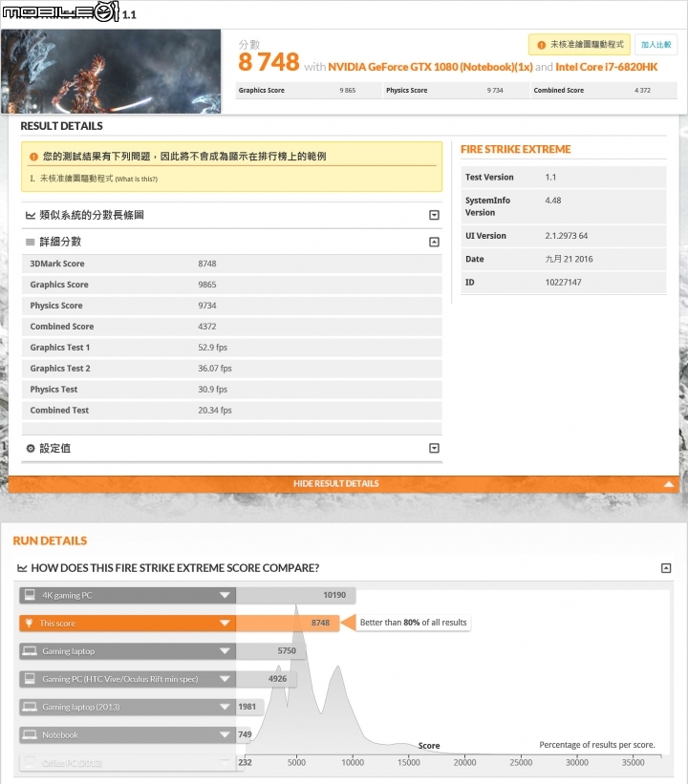Click the HIDE RESULT DETAILS bar
This screenshot has width=688, height=784.
(x=344, y=483)
